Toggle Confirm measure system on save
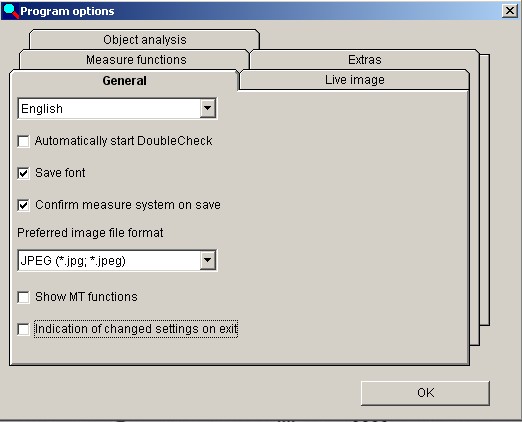The width and height of the screenshot is (522, 422). coord(24,205)
